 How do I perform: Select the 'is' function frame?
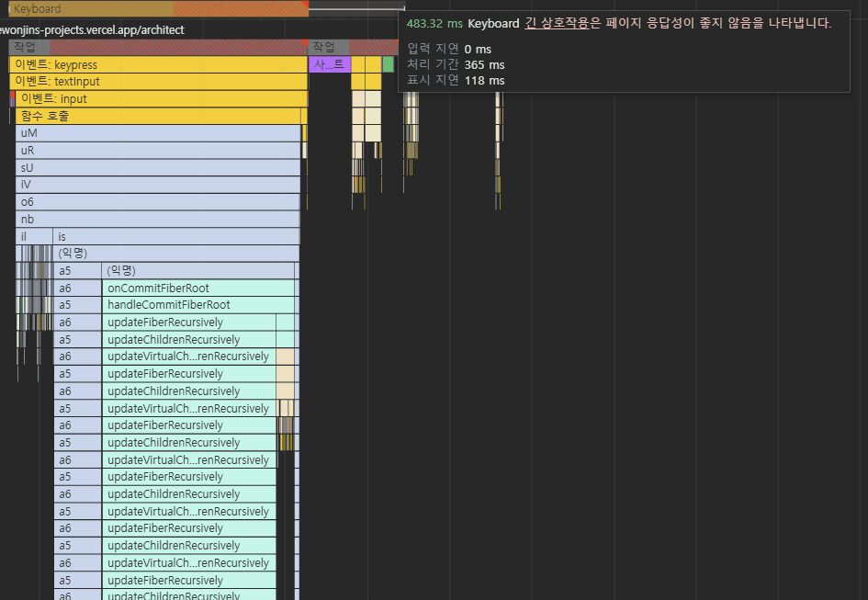coord(175,237)
